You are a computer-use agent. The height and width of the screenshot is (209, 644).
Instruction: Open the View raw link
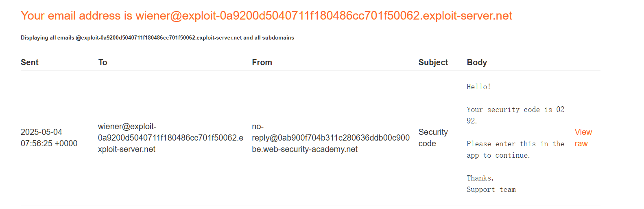coord(583,138)
